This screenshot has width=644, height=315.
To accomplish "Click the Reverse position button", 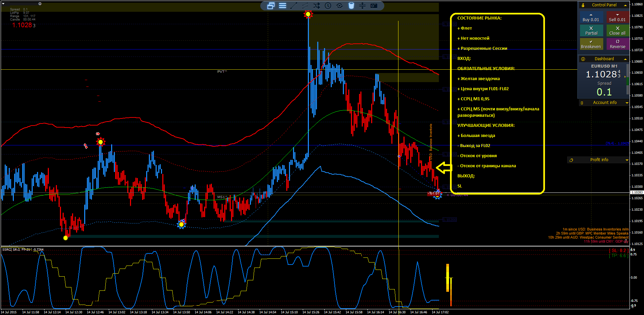I will tap(617, 44).
